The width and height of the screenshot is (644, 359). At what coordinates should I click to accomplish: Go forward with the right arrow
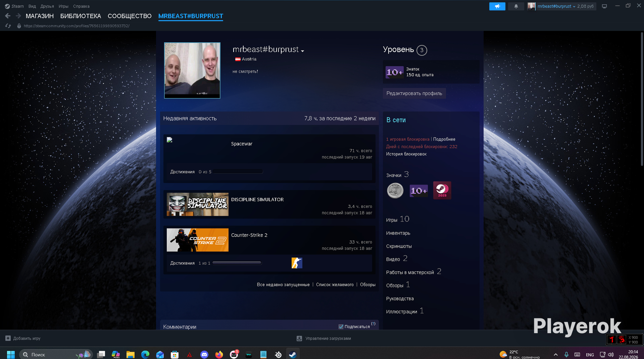[x=19, y=16]
